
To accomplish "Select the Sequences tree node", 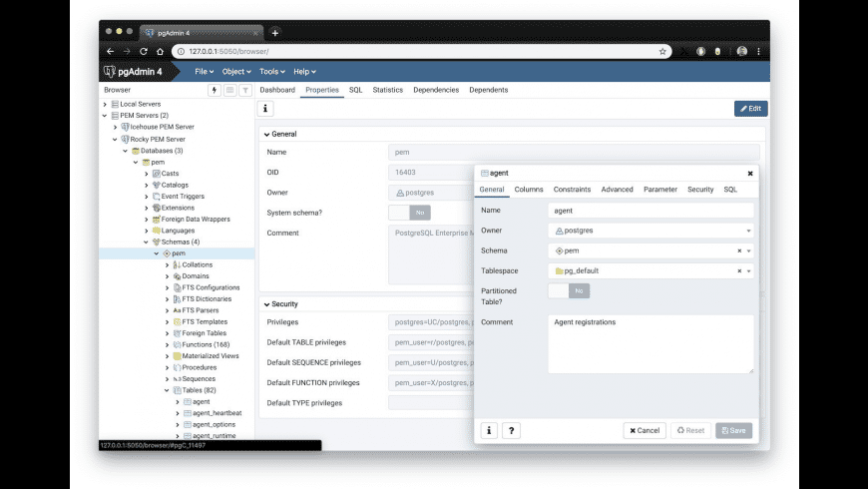I will 199,379.
